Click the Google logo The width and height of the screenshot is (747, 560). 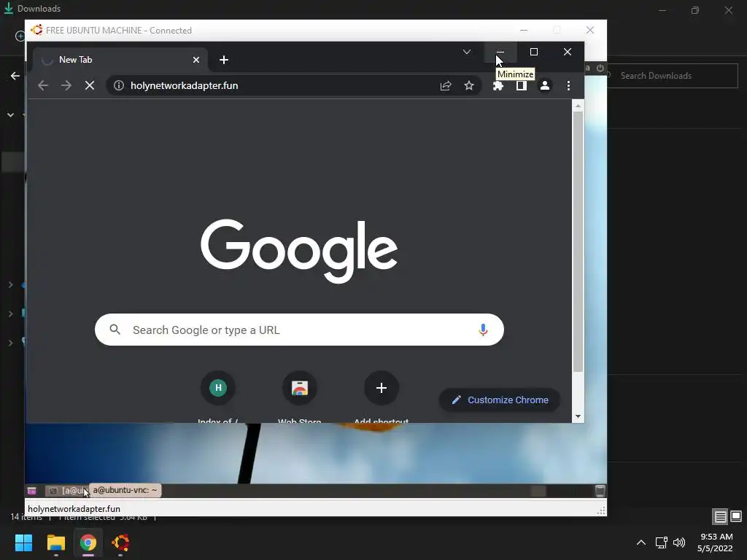click(x=299, y=251)
